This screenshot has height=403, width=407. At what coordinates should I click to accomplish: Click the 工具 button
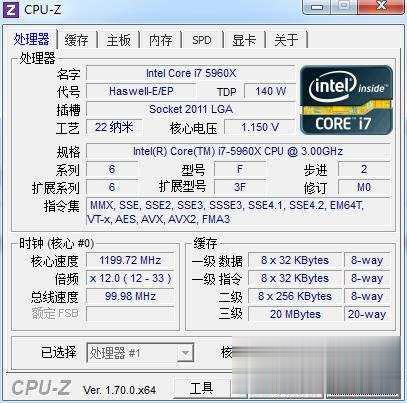point(201,388)
